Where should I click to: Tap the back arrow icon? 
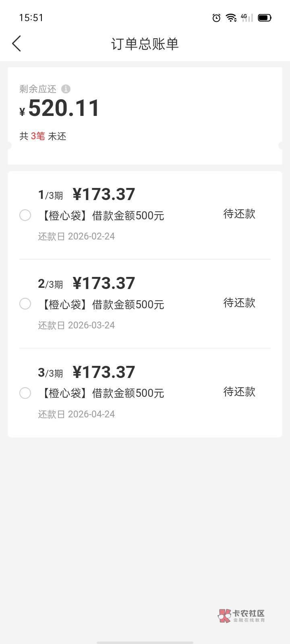pos(17,43)
